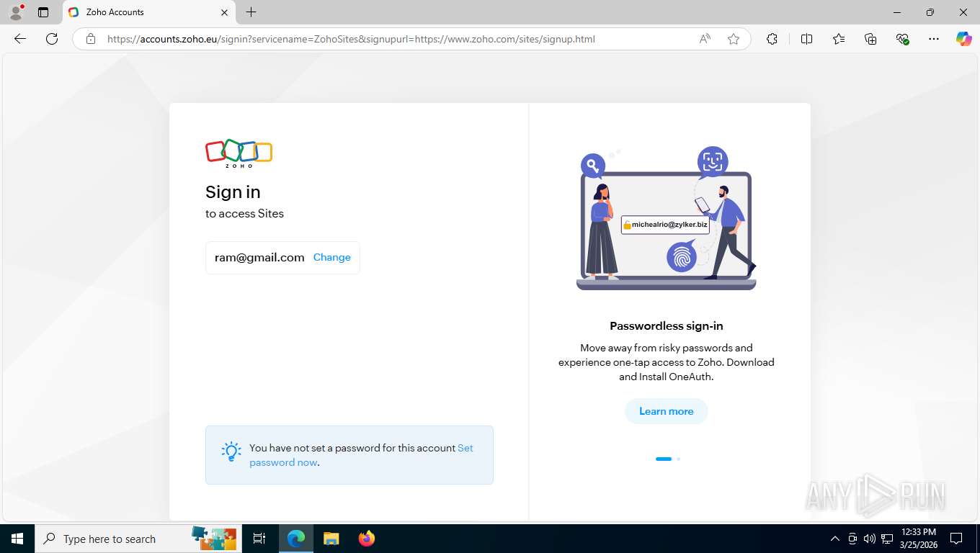Click Set password now link

[x=361, y=455]
